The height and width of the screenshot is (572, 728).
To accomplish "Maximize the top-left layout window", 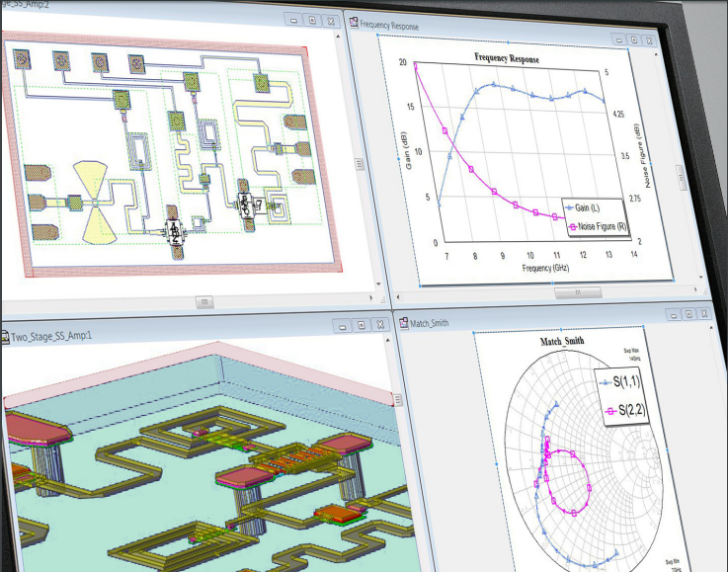I will 312,21.
